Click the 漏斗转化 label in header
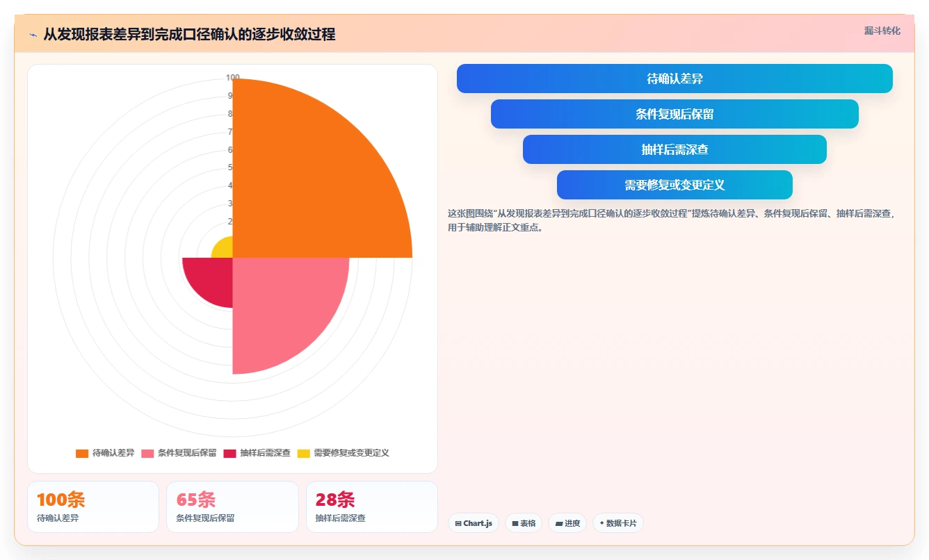This screenshot has height=560, width=929. [882, 31]
